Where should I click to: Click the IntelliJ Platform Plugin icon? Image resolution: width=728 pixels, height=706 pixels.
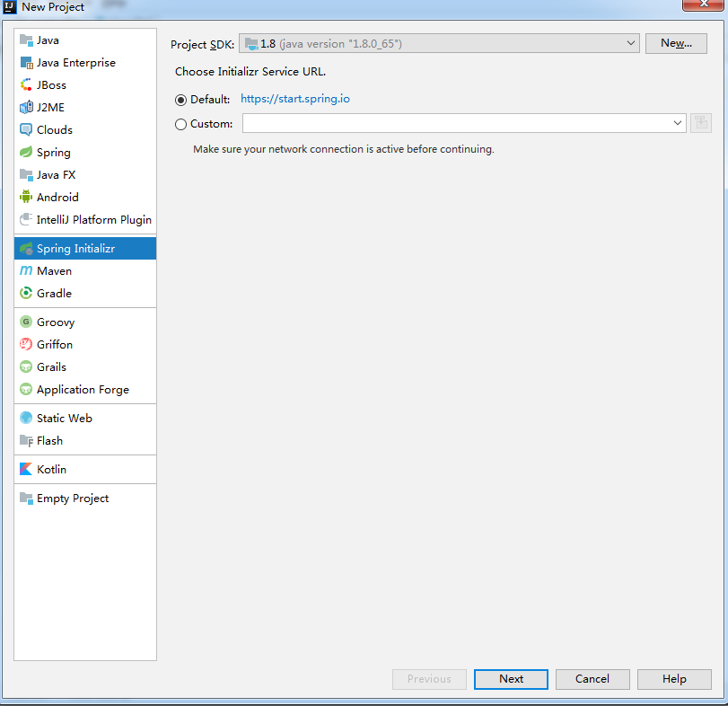coord(26,219)
